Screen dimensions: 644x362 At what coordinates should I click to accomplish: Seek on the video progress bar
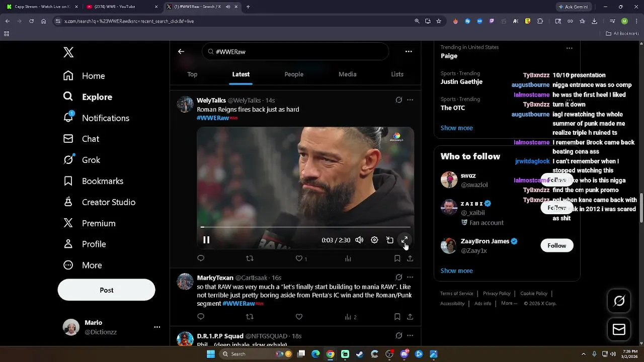tap(305, 227)
